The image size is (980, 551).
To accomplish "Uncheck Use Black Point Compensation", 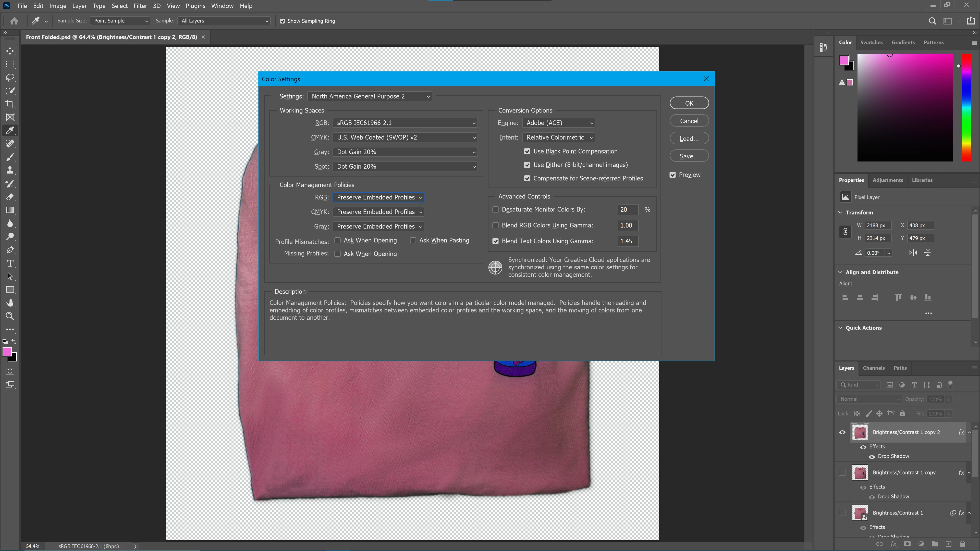I will pyautogui.click(x=527, y=151).
